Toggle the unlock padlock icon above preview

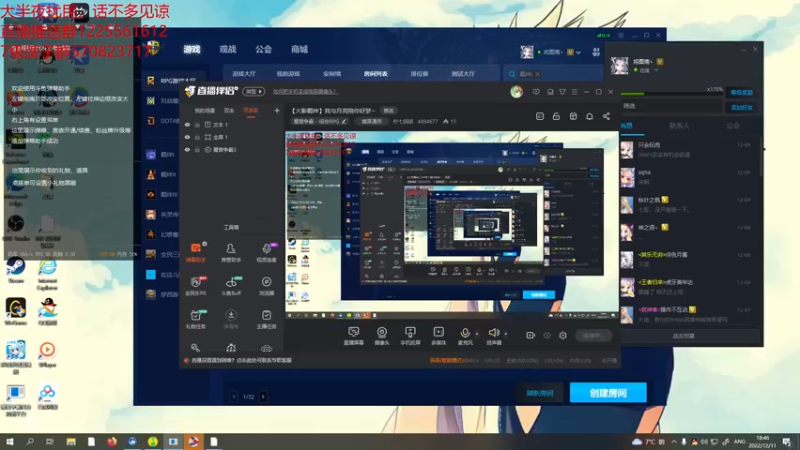tap(556, 116)
